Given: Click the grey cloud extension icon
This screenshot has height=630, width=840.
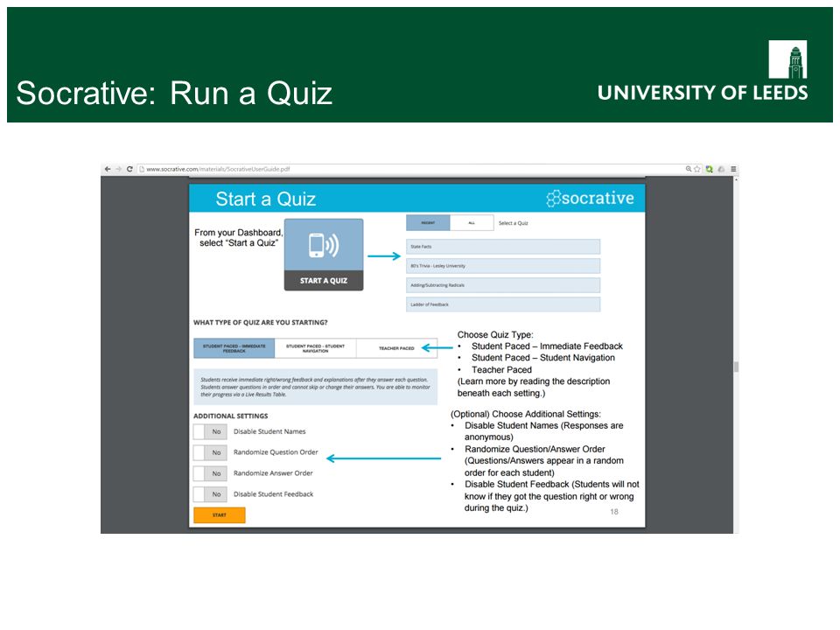Looking at the screenshot, I should pos(722,169).
